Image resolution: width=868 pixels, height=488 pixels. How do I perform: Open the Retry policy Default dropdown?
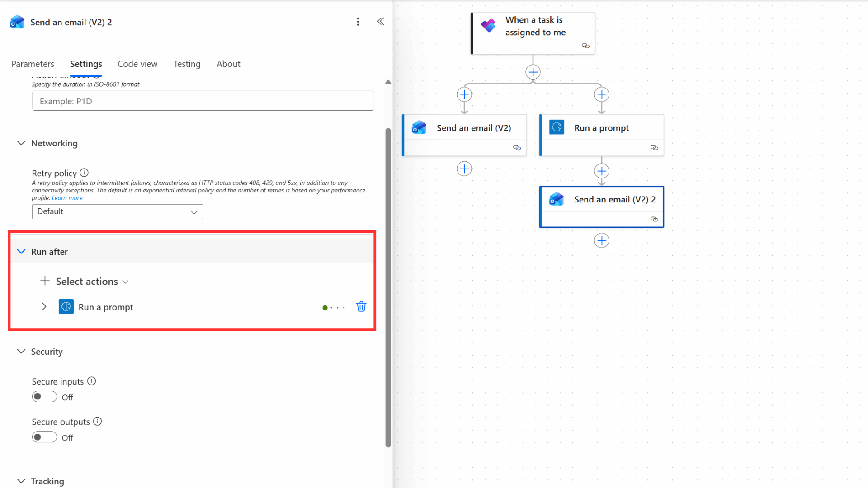coord(117,211)
